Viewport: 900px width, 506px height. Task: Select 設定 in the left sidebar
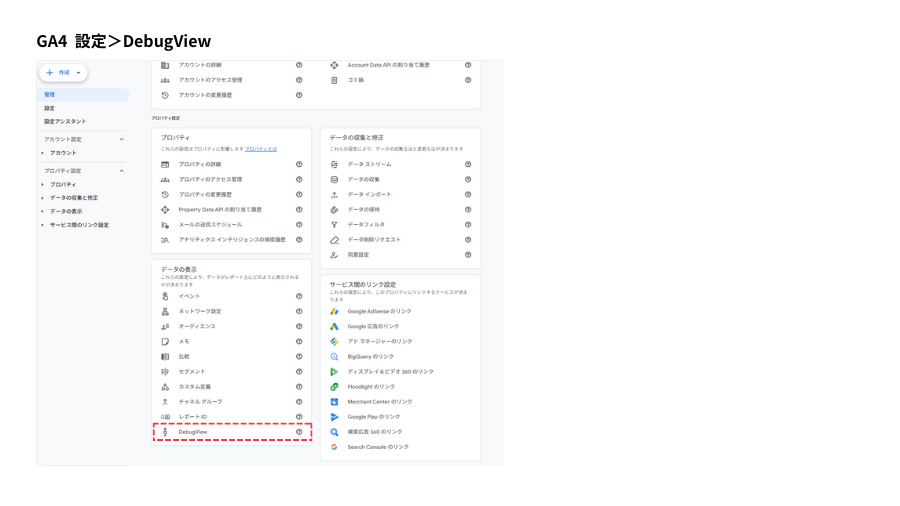50,108
